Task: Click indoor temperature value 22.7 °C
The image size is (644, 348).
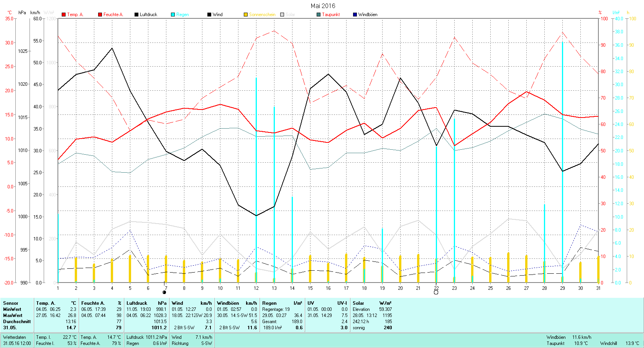Action: (70, 337)
